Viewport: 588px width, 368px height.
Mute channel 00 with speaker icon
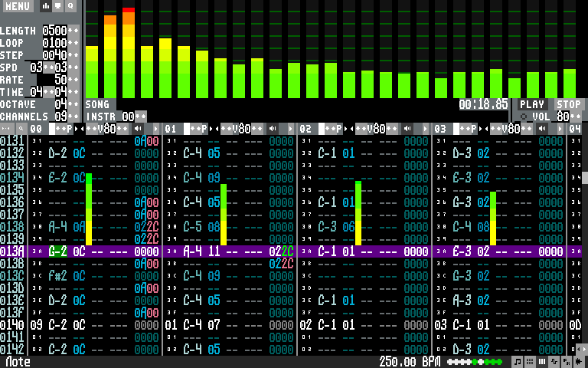pyautogui.click(x=138, y=129)
